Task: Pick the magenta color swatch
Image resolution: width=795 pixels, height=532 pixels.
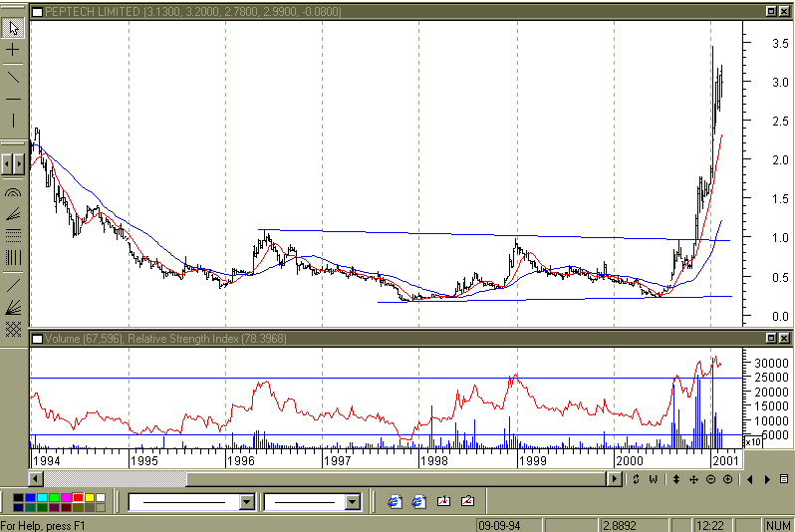Action: [x=66, y=497]
